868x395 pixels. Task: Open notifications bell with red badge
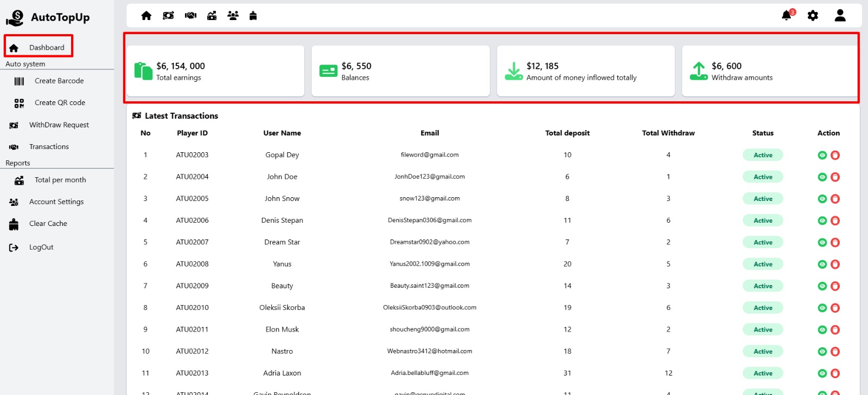pos(787,16)
